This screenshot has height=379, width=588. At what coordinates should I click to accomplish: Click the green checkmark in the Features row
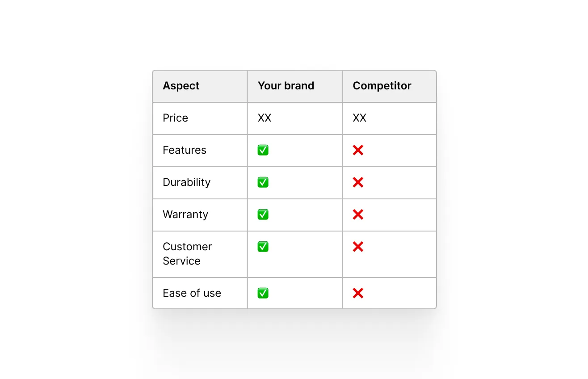point(263,150)
